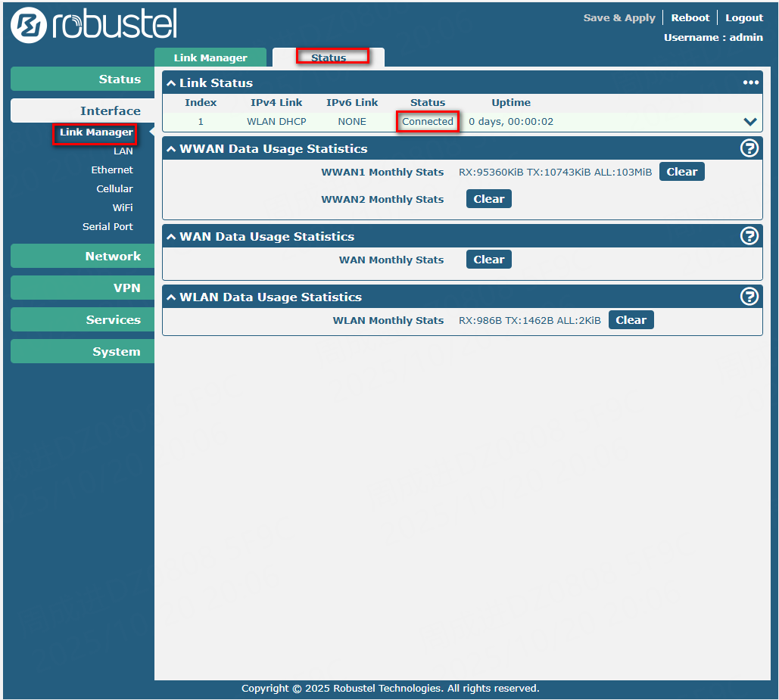Collapse the Link Status section
Screen dimensions: 779x700
[x=172, y=83]
